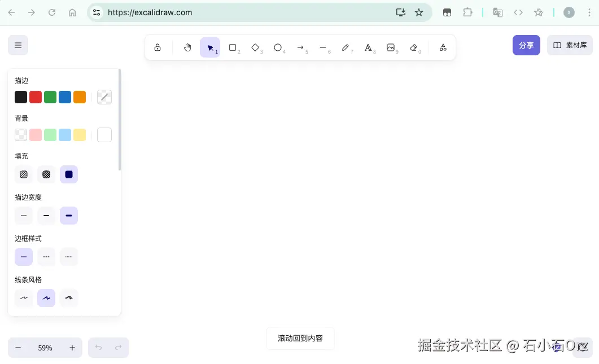Redo the last action
The image size is (599, 364).
[x=119, y=348]
